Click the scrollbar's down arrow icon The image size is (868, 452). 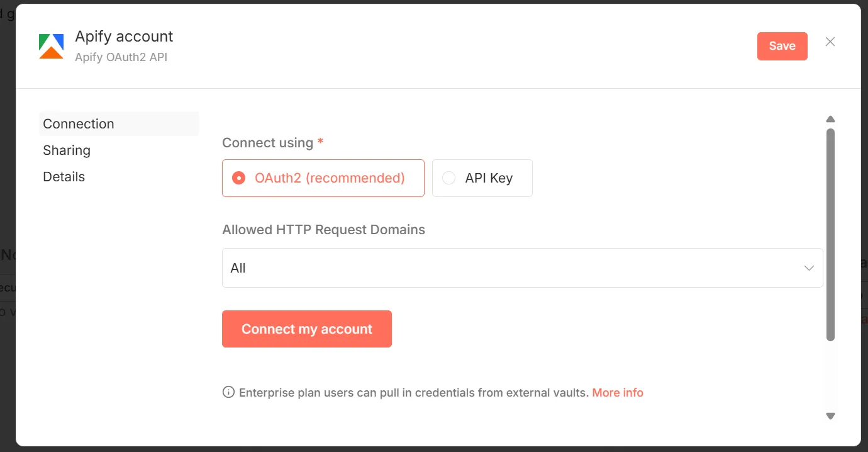pos(830,415)
